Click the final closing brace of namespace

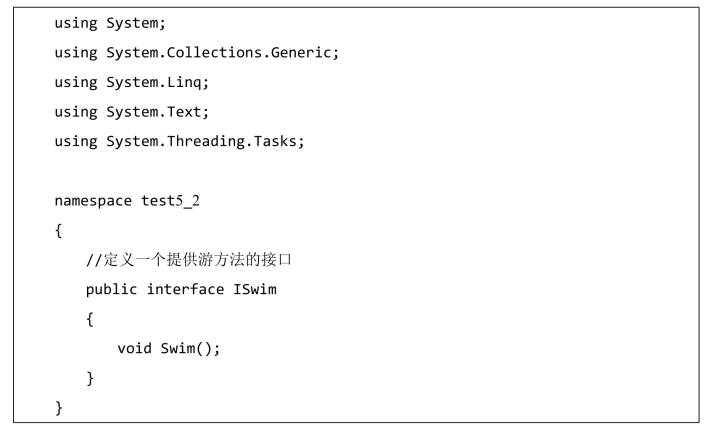[x=58, y=408]
